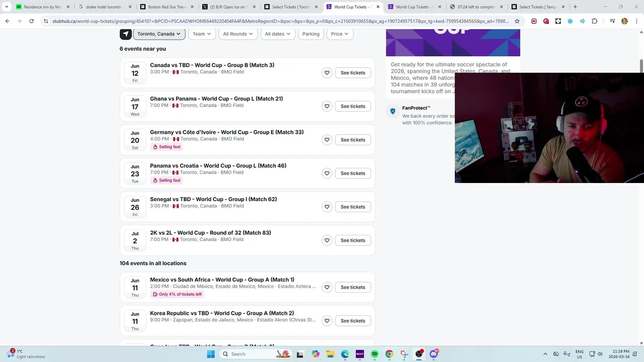Switch to the B/R Open Ice tab
The width and height of the screenshot is (644, 362).
[x=228, y=7]
